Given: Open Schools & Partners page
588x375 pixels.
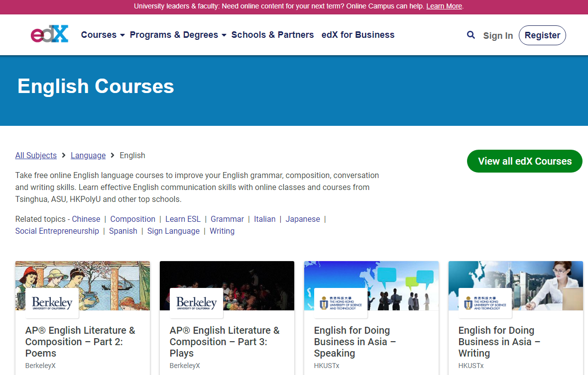Looking at the screenshot, I should click(273, 35).
